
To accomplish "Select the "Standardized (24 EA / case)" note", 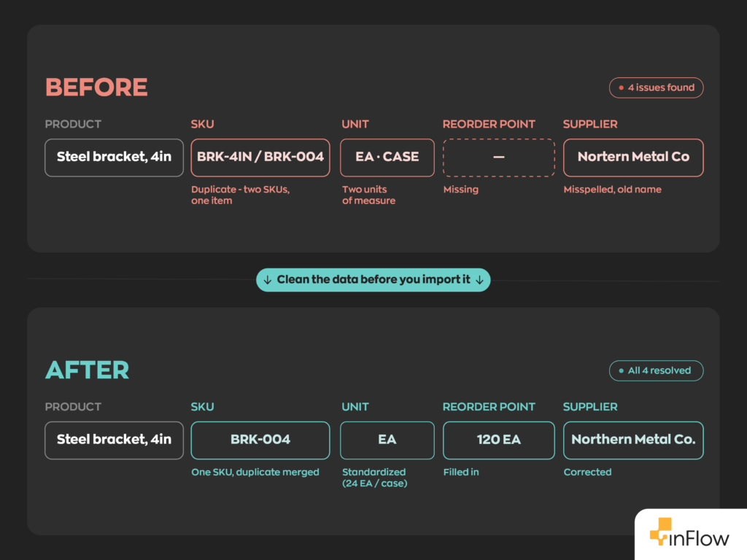I will pyautogui.click(x=374, y=478).
